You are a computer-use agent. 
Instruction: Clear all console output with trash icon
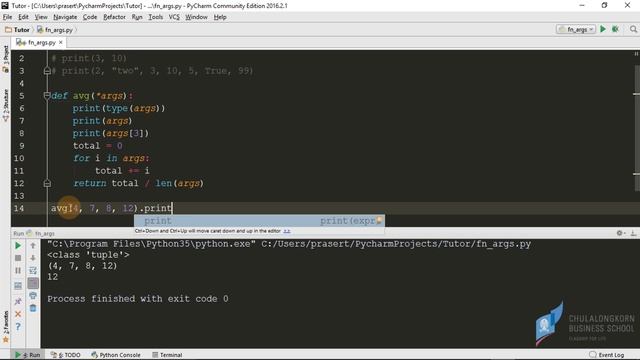tap(33, 308)
